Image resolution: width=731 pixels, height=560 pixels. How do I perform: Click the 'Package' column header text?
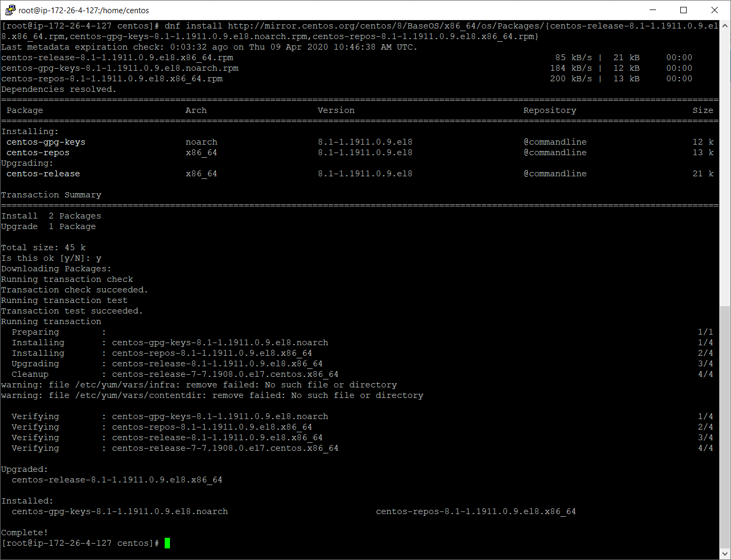point(25,110)
